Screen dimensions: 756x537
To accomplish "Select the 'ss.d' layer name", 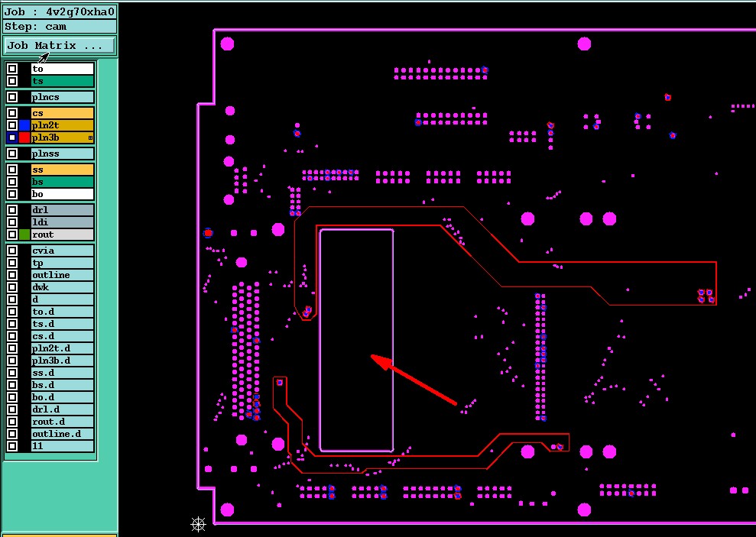I will tap(62, 373).
